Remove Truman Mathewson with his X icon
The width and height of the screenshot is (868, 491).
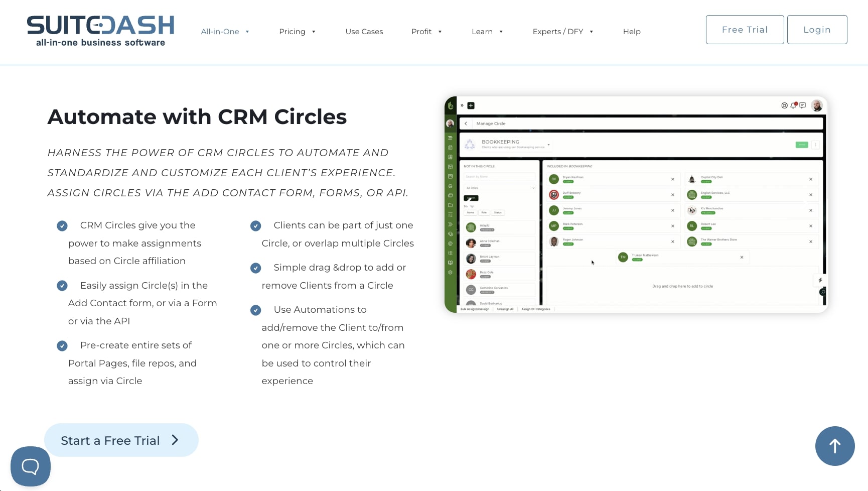click(742, 258)
